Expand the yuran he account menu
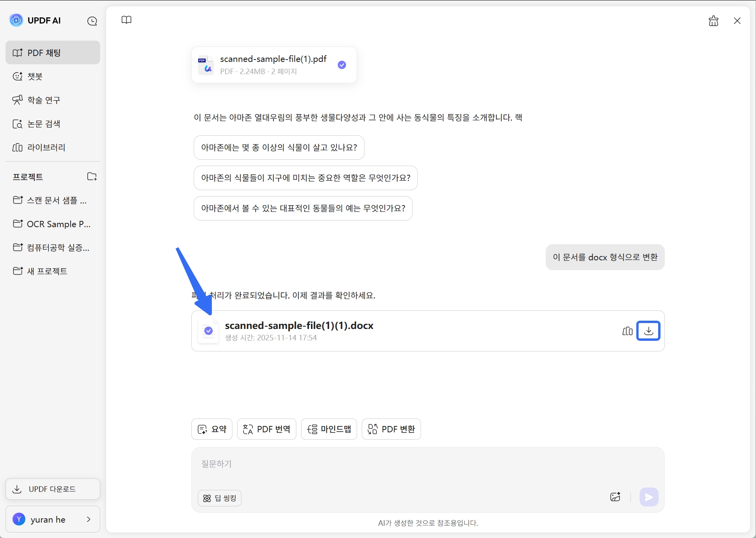 [53, 519]
